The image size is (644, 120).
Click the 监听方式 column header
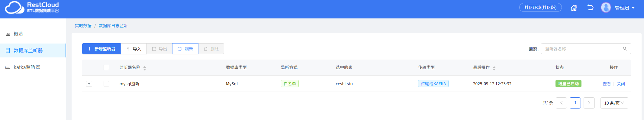[x=289, y=67]
